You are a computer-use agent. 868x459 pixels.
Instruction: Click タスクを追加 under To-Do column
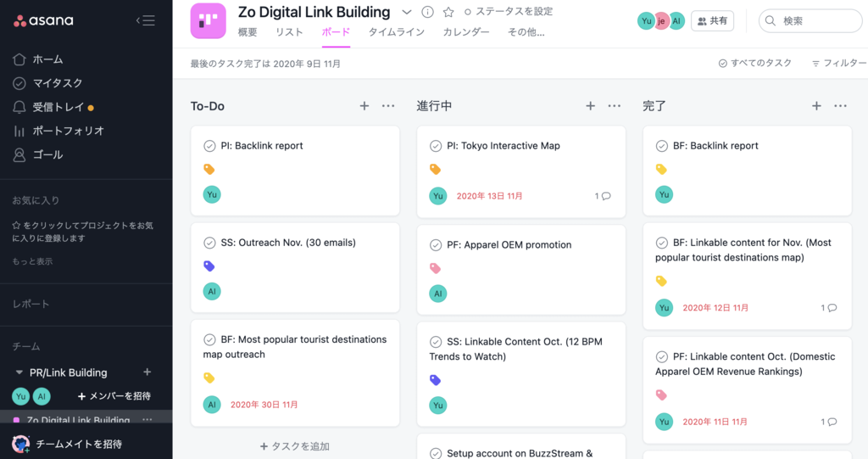tap(295, 446)
